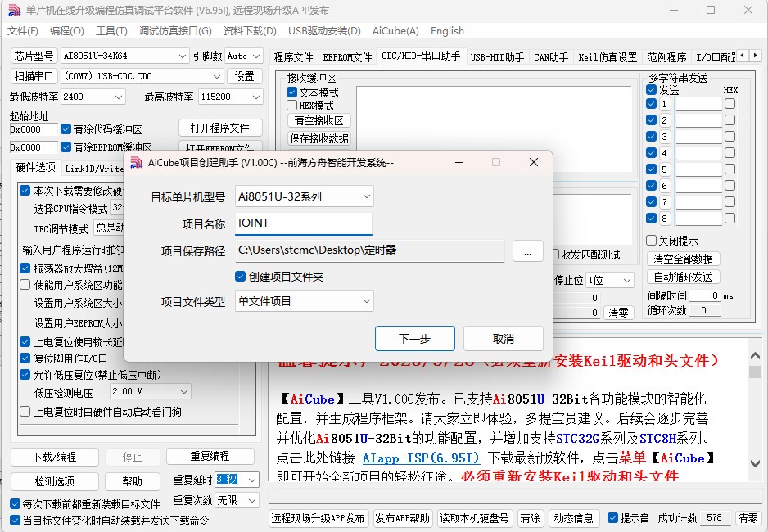Enable 上电复位时由硬件自动启动看门狗 checkbox
The image size is (768, 532).
25,412
